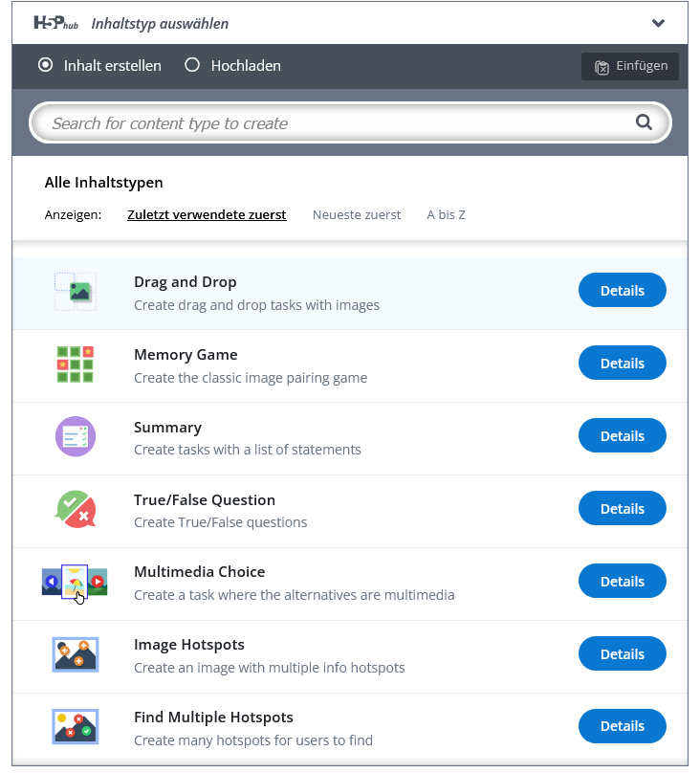This screenshot has height=773, width=700.
Task: Choose the True/False Question icon
Action: (75, 510)
